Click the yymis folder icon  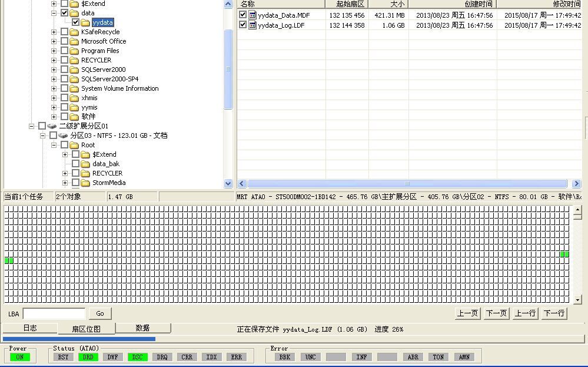click(74, 107)
